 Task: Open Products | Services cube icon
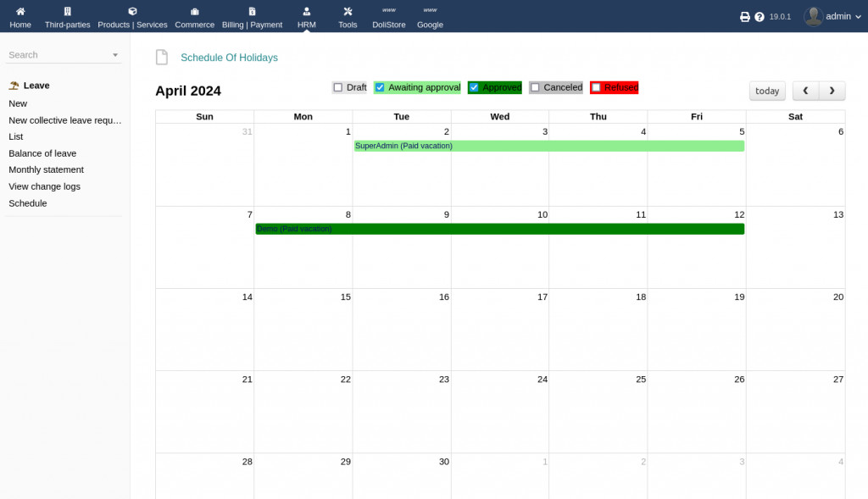pyautogui.click(x=132, y=12)
